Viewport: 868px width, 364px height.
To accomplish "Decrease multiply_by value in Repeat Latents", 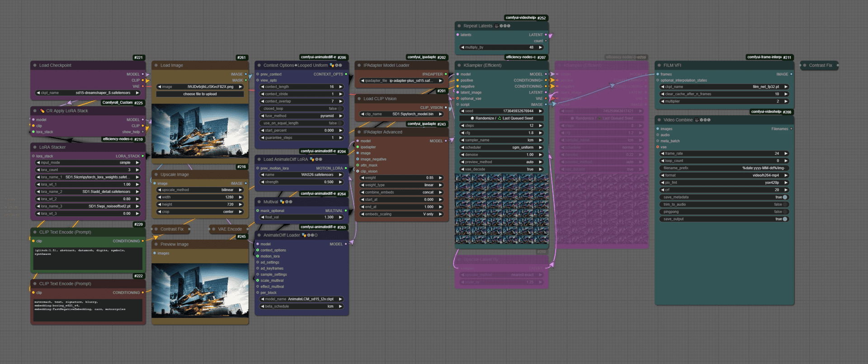I will click(462, 47).
